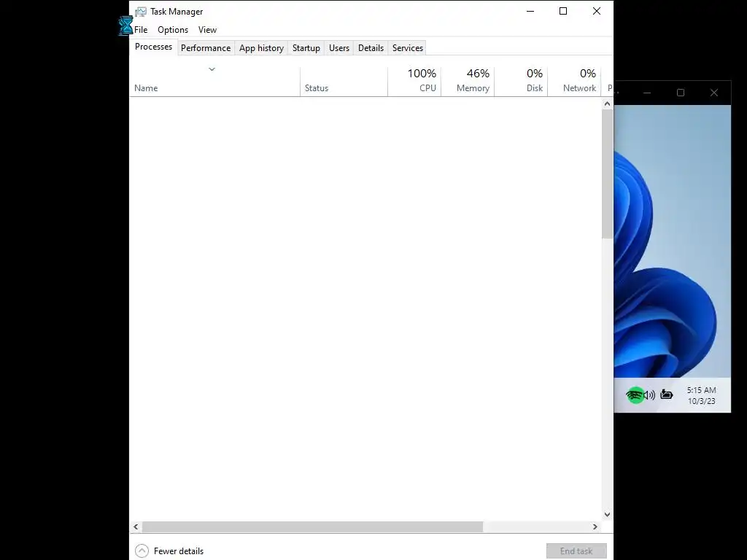Close the dark background window
The image size is (747, 560).
tap(713, 93)
